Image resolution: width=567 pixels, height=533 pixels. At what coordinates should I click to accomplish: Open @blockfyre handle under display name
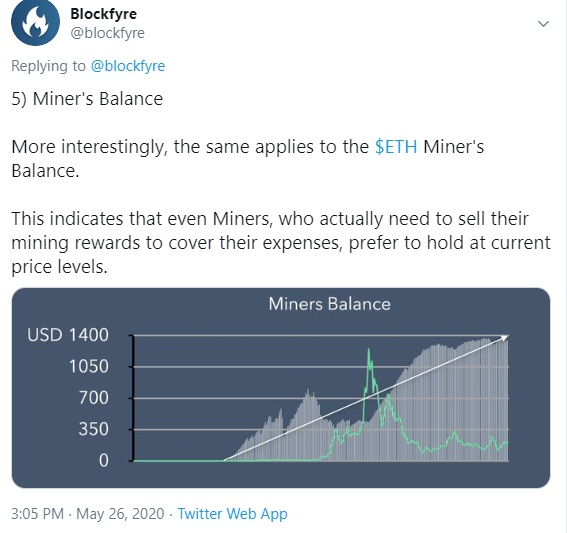[x=107, y=33]
